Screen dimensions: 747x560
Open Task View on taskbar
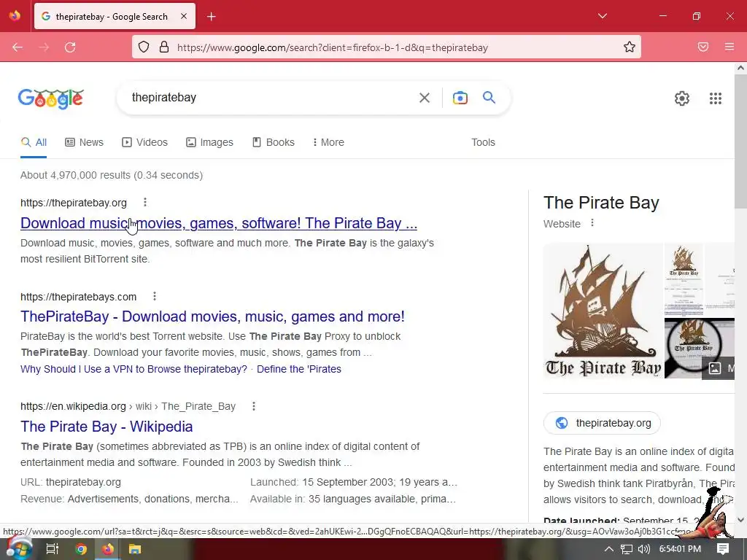point(52,549)
